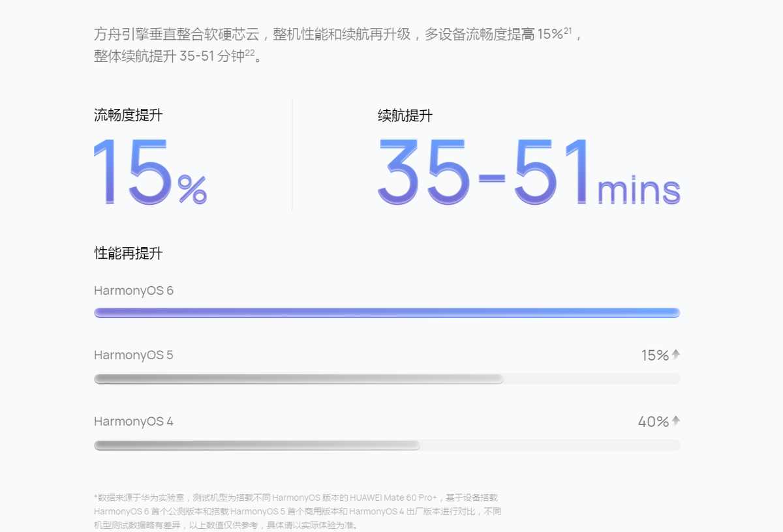Click the intro paragraph starting 方舟引擎
Screen dimensions: 783x532
(x=338, y=45)
